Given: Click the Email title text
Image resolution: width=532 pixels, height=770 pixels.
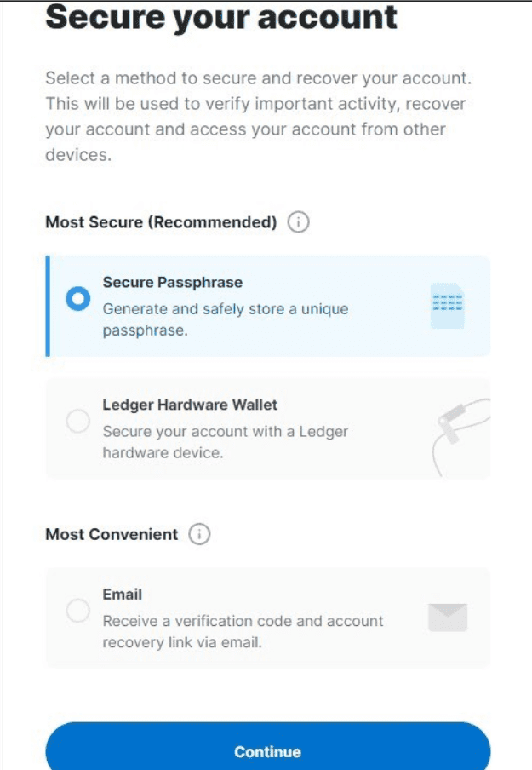Looking at the screenshot, I should [x=123, y=595].
